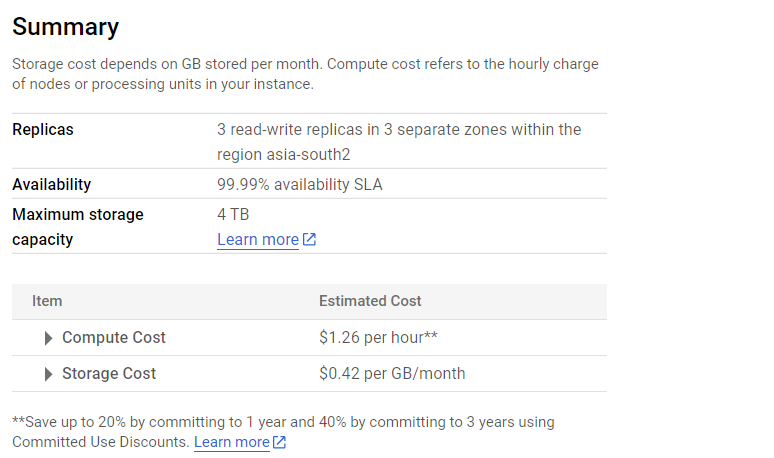
Task: Click the Replicas row label
Action: coord(43,130)
